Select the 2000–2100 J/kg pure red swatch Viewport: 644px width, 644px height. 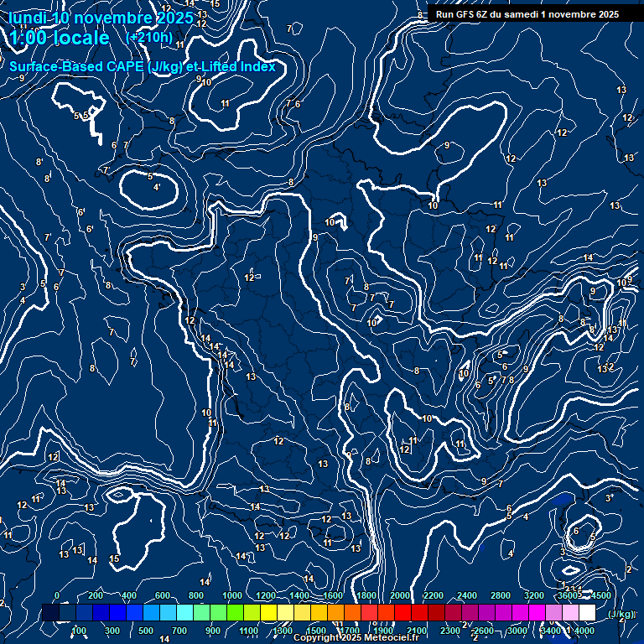coord(402,612)
